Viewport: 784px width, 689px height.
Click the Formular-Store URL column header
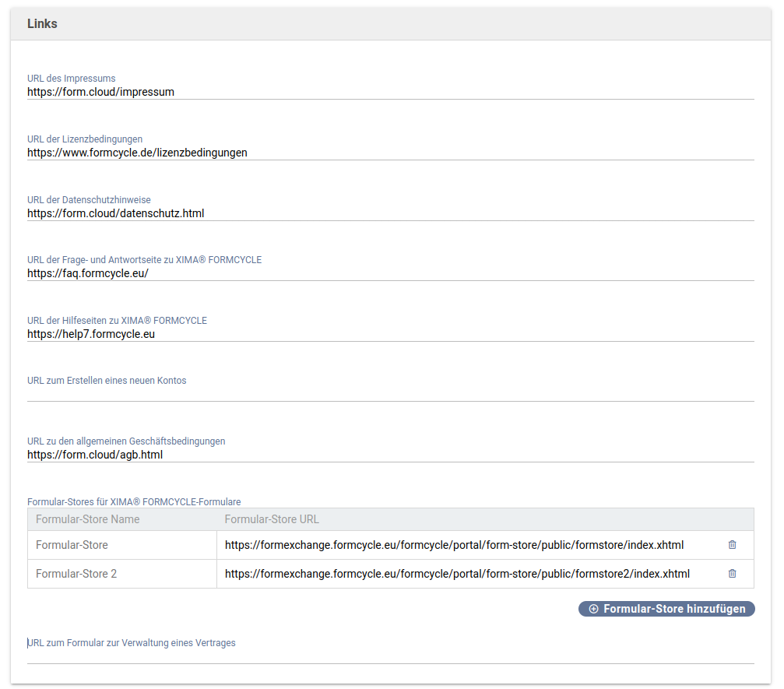tap(272, 519)
